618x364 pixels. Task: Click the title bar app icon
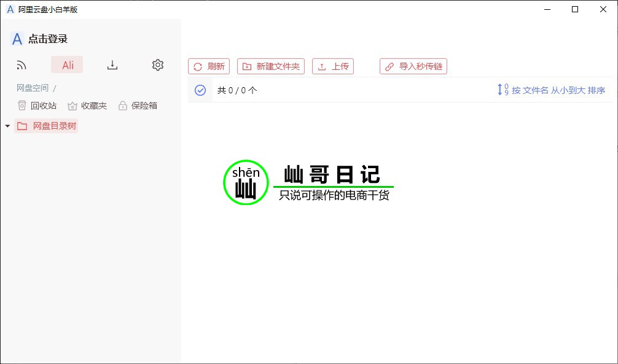tap(10, 9)
